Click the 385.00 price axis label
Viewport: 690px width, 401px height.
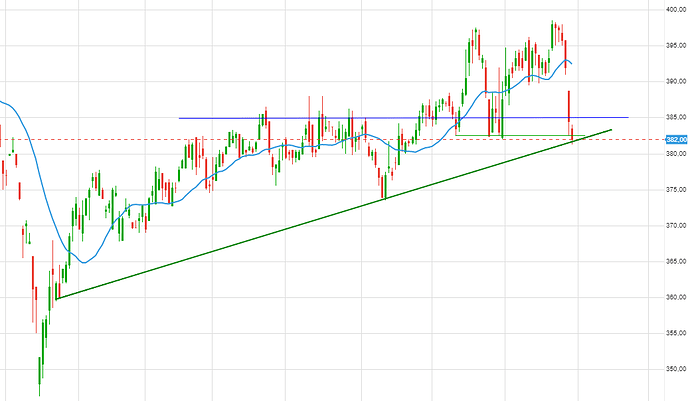click(x=673, y=118)
